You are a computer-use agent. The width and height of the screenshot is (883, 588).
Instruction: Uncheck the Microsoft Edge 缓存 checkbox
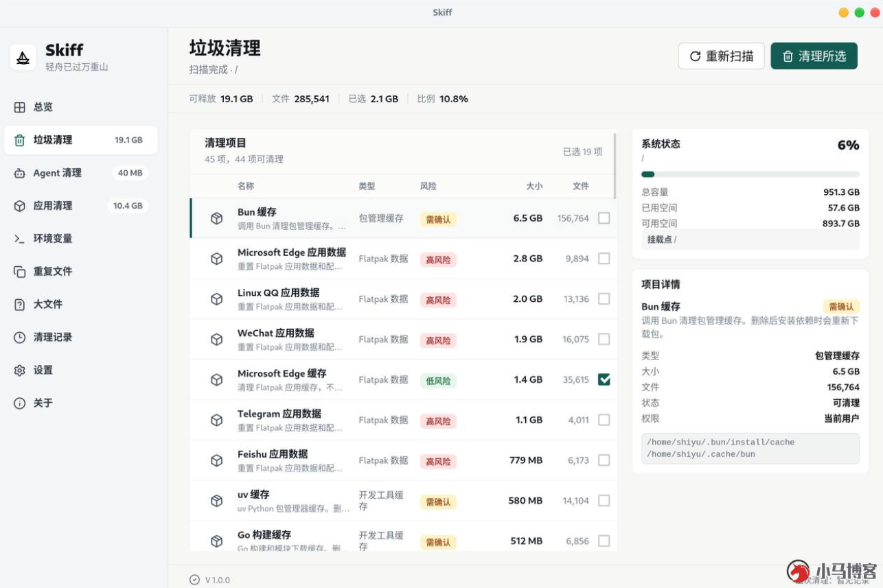click(604, 379)
